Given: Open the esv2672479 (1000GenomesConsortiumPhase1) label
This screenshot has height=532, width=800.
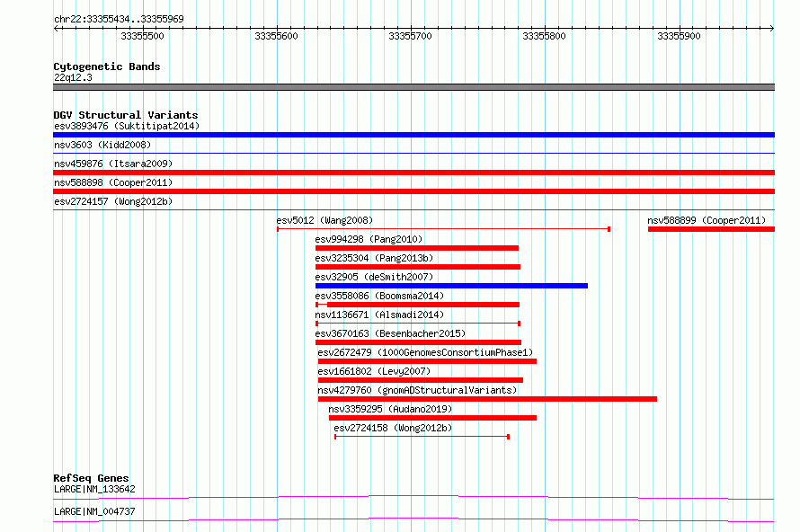Looking at the screenshot, I should tap(425, 352).
